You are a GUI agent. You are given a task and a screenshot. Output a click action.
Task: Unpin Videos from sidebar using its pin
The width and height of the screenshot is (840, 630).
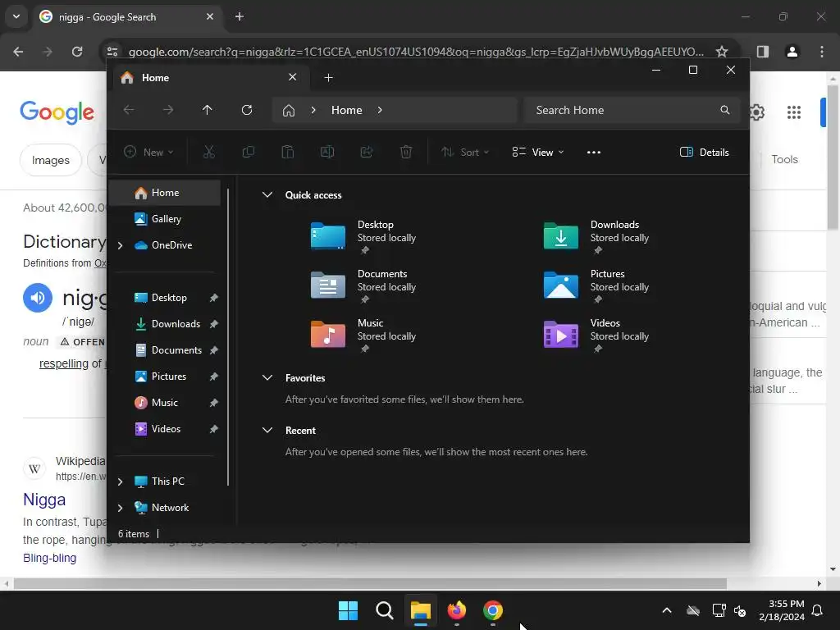[214, 429]
